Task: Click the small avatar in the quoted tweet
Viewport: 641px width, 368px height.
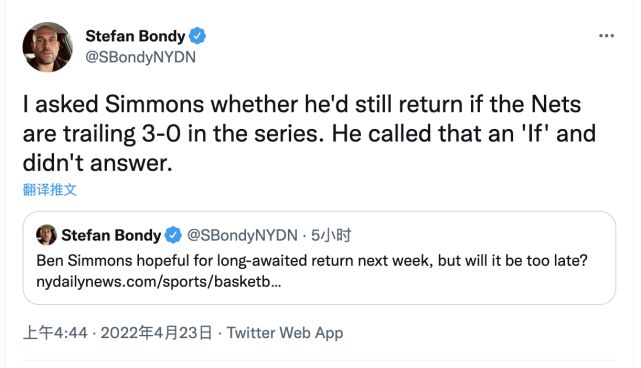Action: point(46,235)
